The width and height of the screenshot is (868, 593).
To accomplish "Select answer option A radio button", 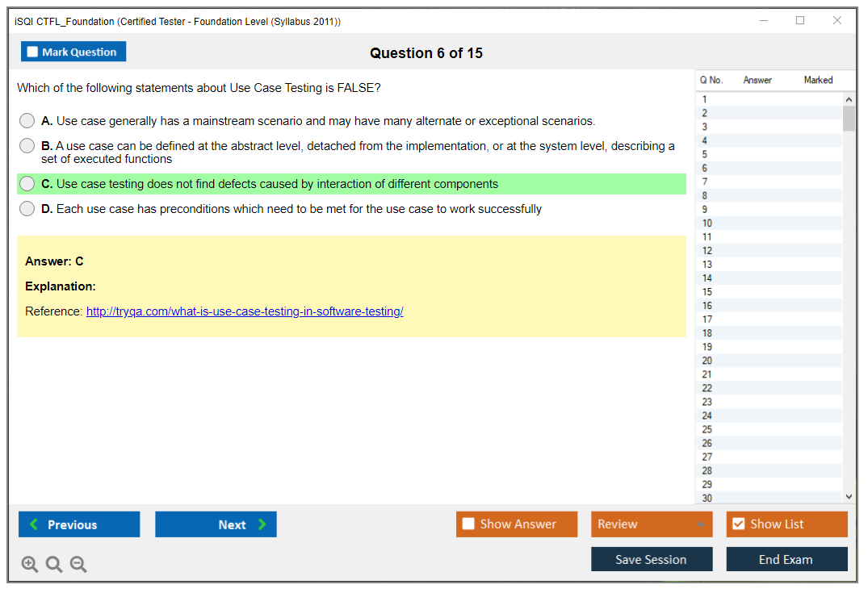I will click(x=27, y=121).
